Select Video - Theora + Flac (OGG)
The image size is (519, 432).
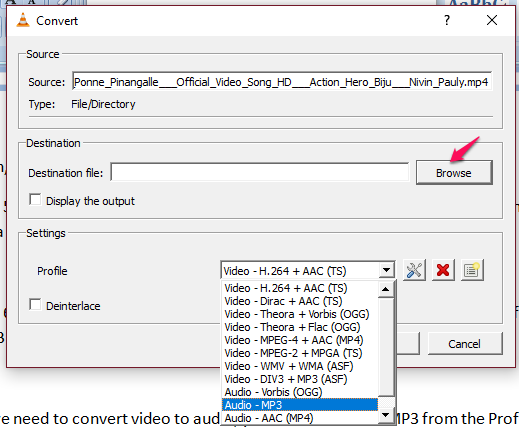point(300,327)
